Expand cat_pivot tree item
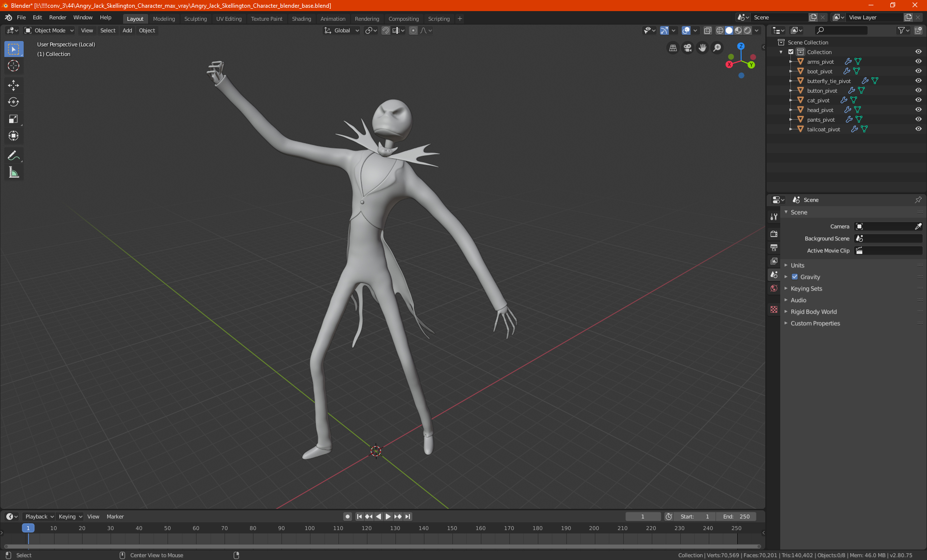Viewport: 927px width, 560px height. [790, 100]
